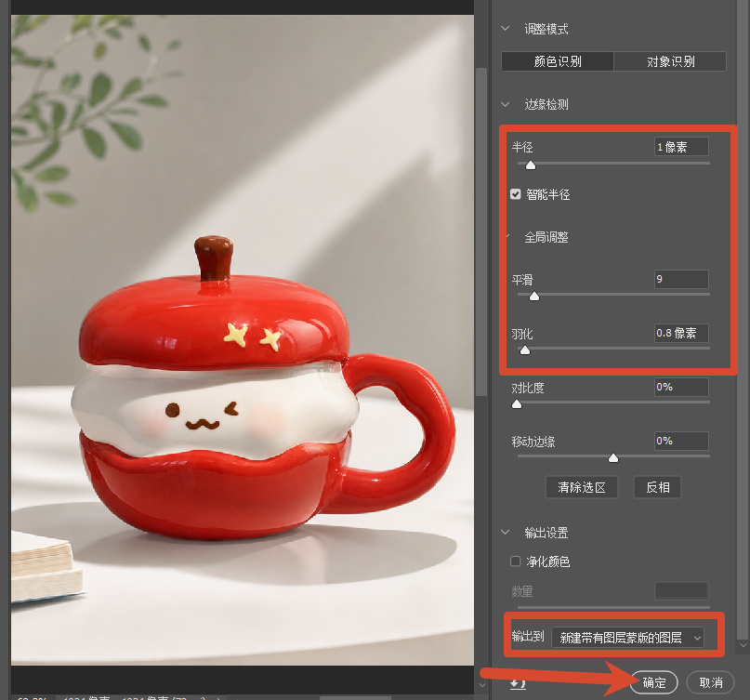Open the 输出到 dropdown list

pos(627,638)
